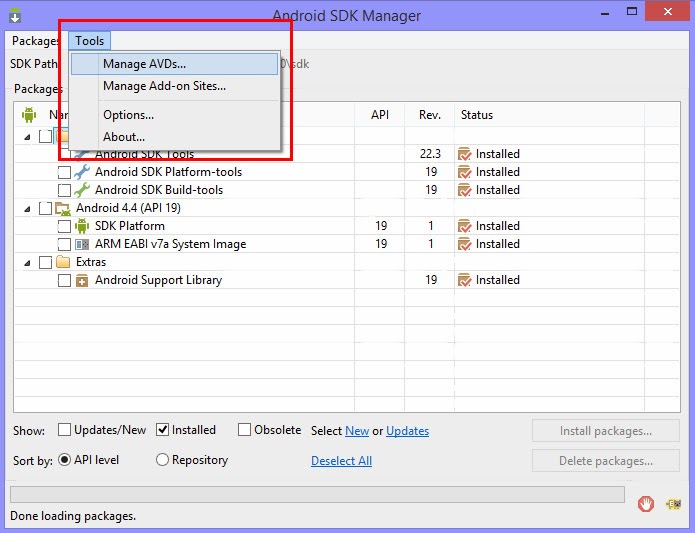Minimize the Android SDK Manager window
695x533 pixels.
point(605,12)
